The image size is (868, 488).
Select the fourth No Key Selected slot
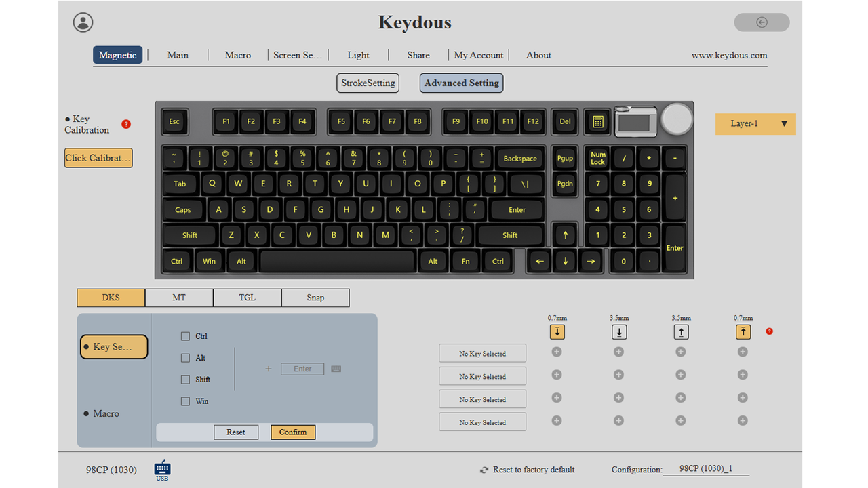click(482, 422)
